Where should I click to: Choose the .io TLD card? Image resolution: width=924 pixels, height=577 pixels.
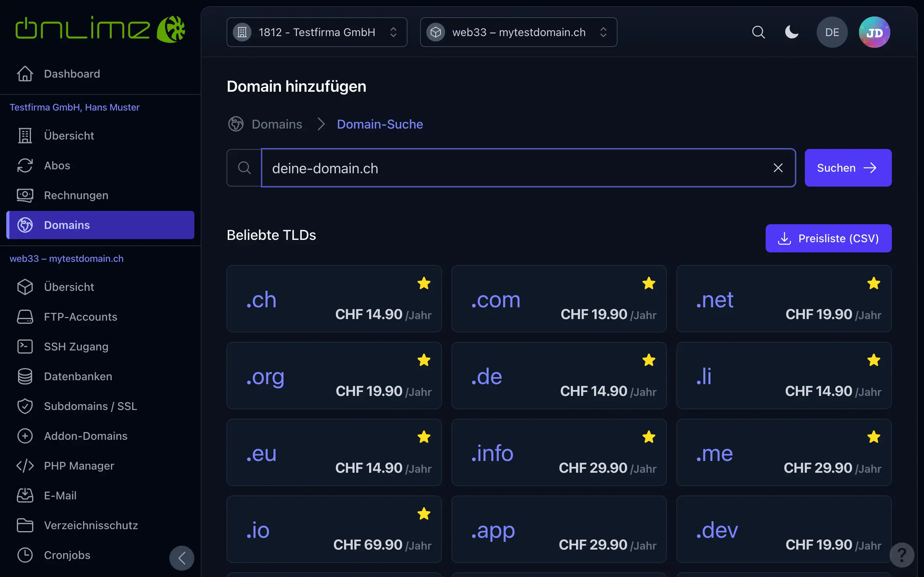334,529
